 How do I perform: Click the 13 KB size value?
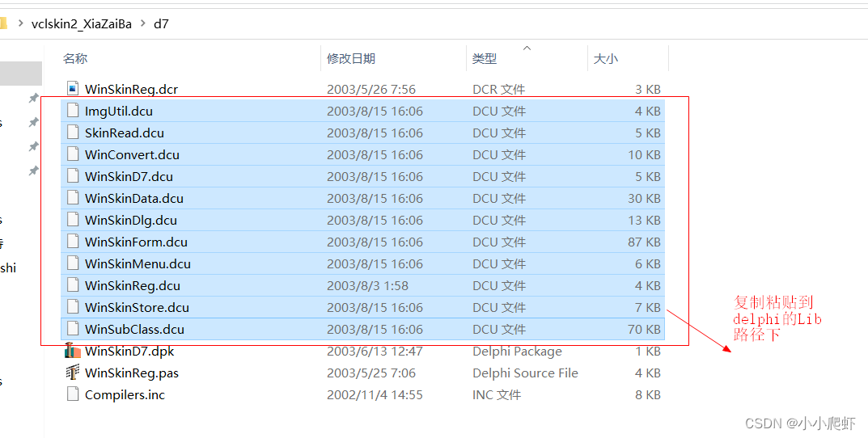click(x=644, y=220)
